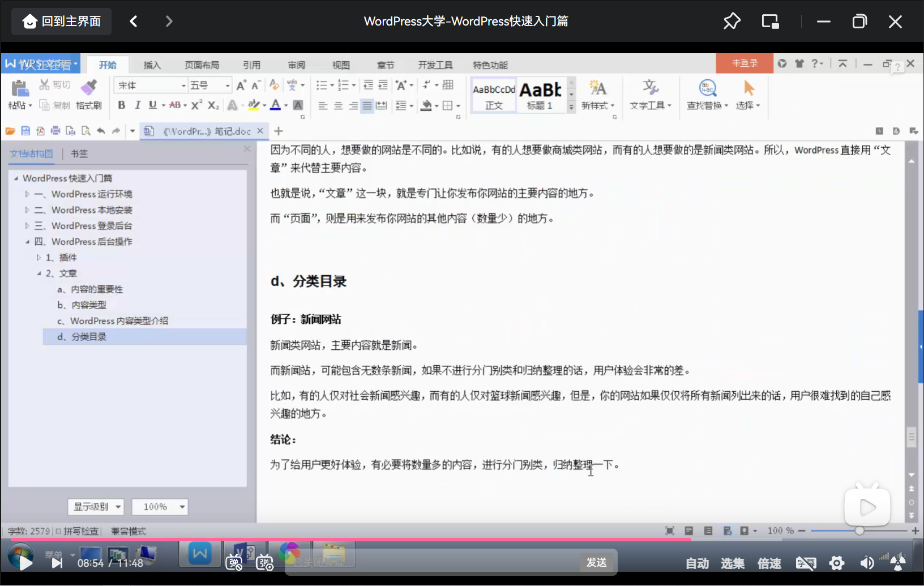Screen dimensions: 924x586
Task: Toggle justify paragraph alignment
Action: click(x=367, y=105)
